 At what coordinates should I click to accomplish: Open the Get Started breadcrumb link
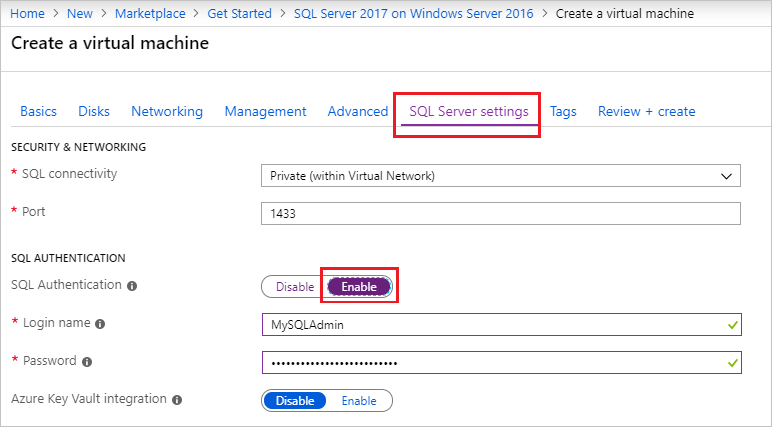coord(239,13)
